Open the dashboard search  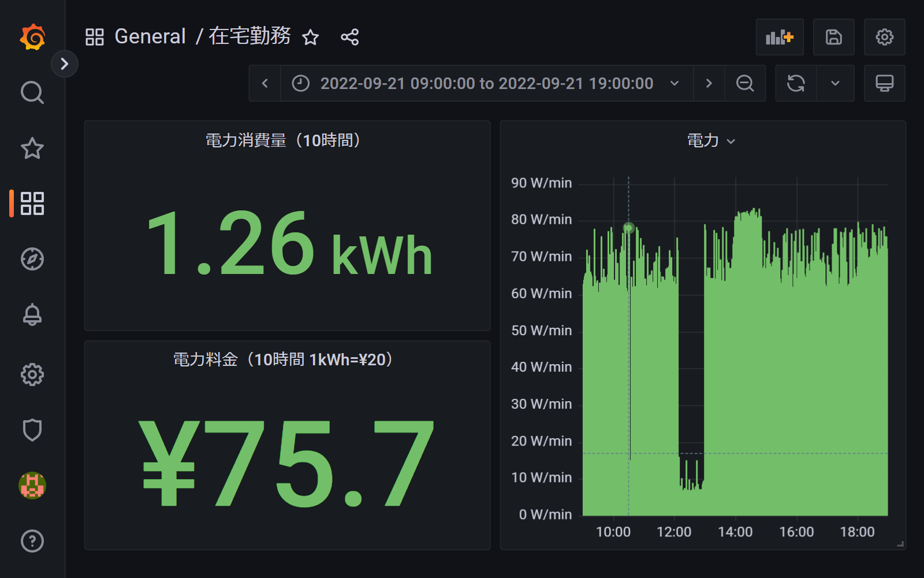tap(32, 92)
